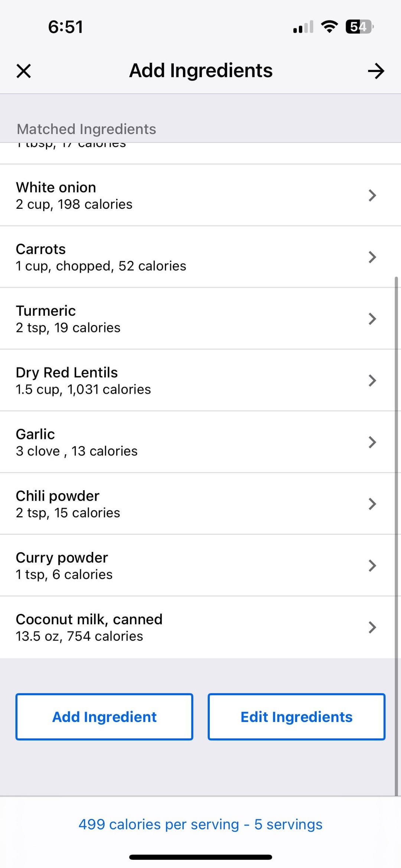
Task: Tap calories per serving summary link
Action: 200,824
